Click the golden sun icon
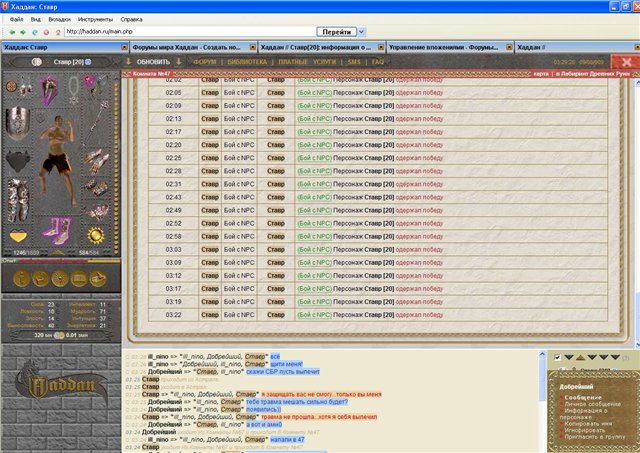The width and height of the screenshot is (640, 453). pos(96,235)
